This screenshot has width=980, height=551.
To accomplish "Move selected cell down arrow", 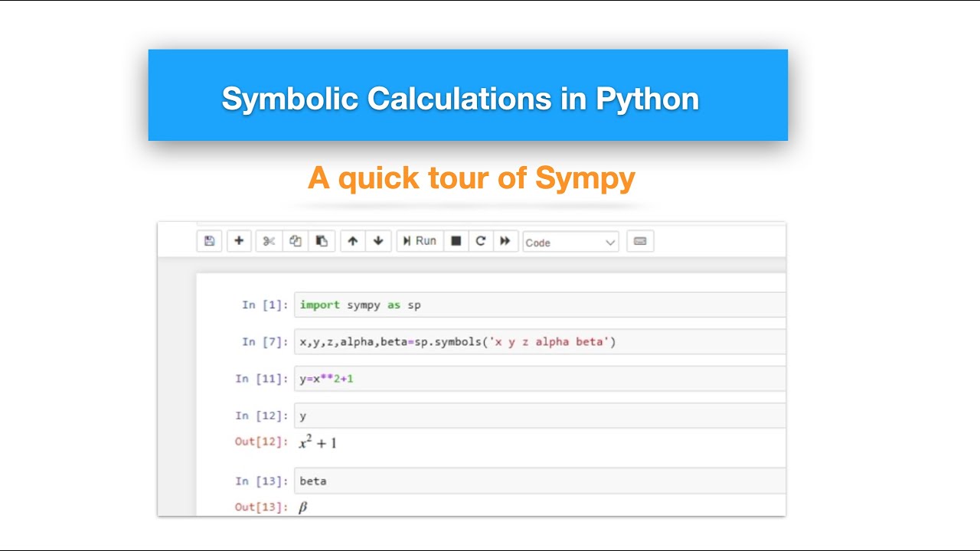I will pos(378,241).
